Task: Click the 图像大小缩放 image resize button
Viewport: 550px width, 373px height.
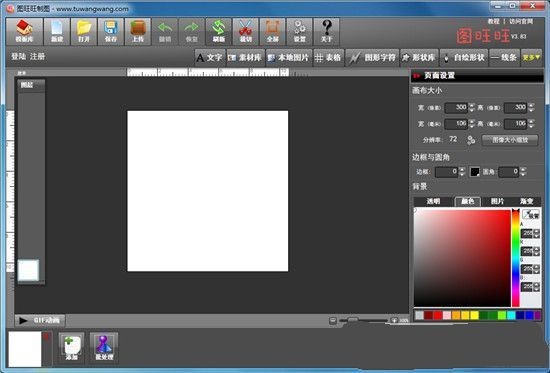Action: [x=510, y=140]
